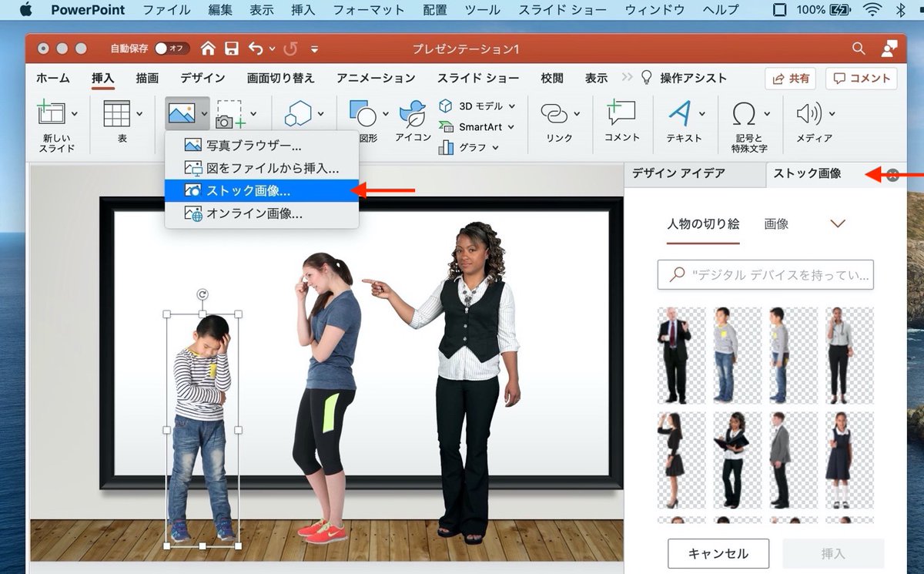Click the 共有 share button
Viewport: 924px width, 574px height.
click(x=791, y=79)
